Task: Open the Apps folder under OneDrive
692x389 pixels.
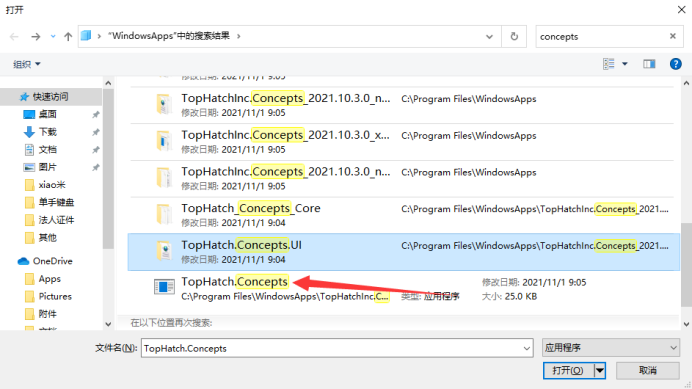Action: pos(49,279)
